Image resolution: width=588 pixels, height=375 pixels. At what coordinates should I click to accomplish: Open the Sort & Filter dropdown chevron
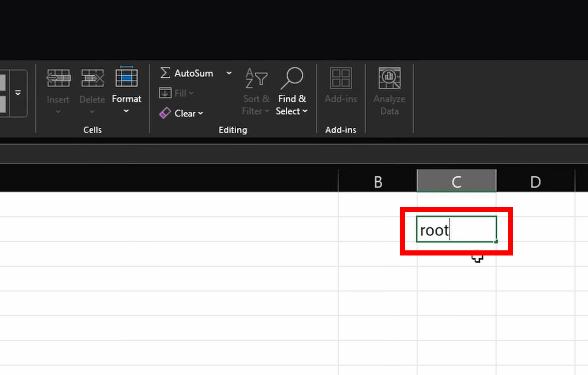tap(267, 111)
